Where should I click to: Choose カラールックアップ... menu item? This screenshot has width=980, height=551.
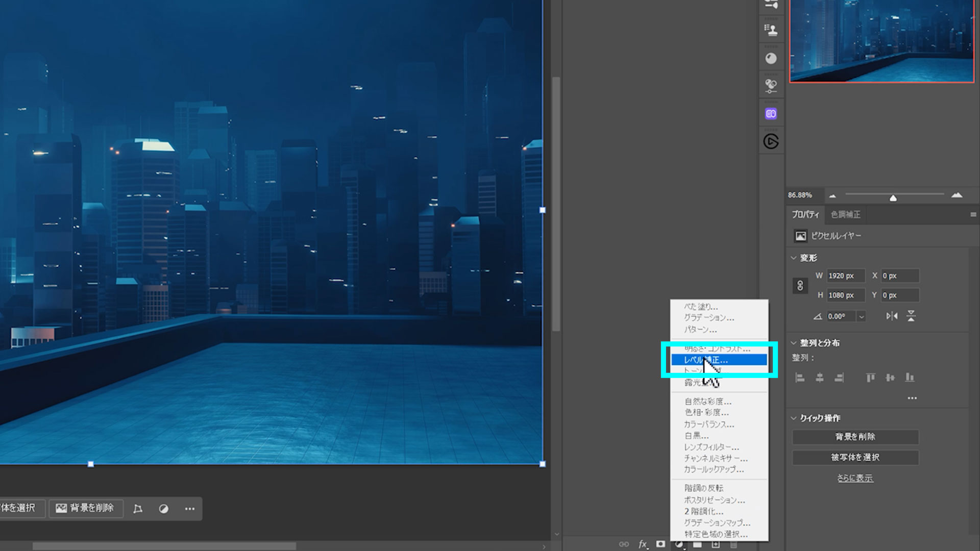tap(719, 469)
